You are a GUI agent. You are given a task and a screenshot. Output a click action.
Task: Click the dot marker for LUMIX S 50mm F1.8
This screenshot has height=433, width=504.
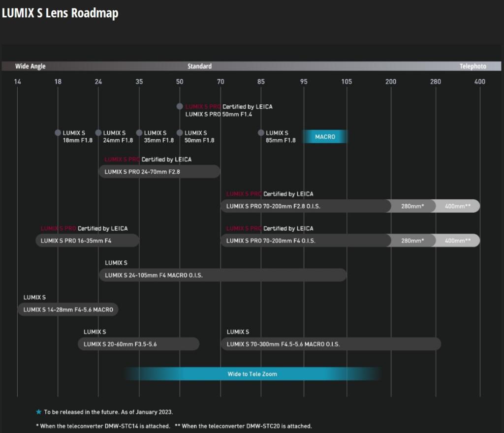point(180,133)
